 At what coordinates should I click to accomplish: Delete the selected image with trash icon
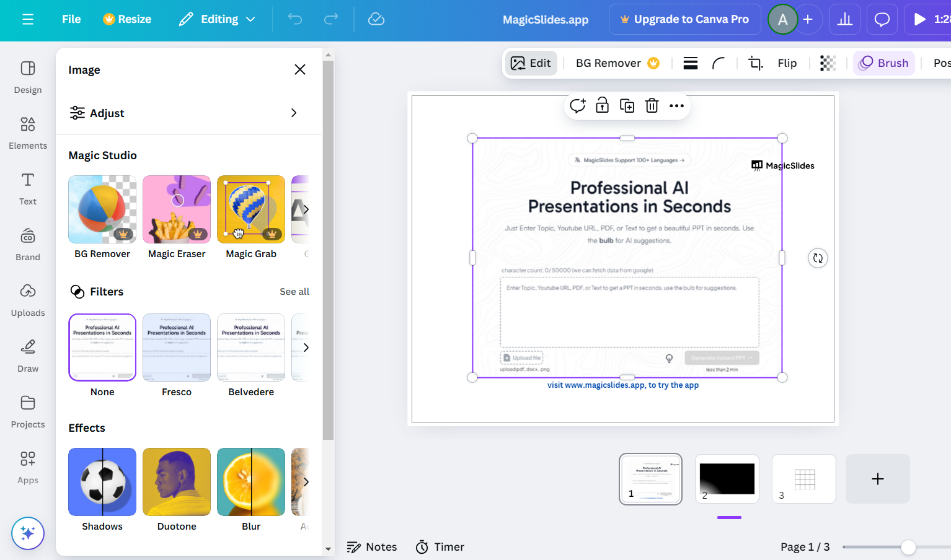coord(652,106)
